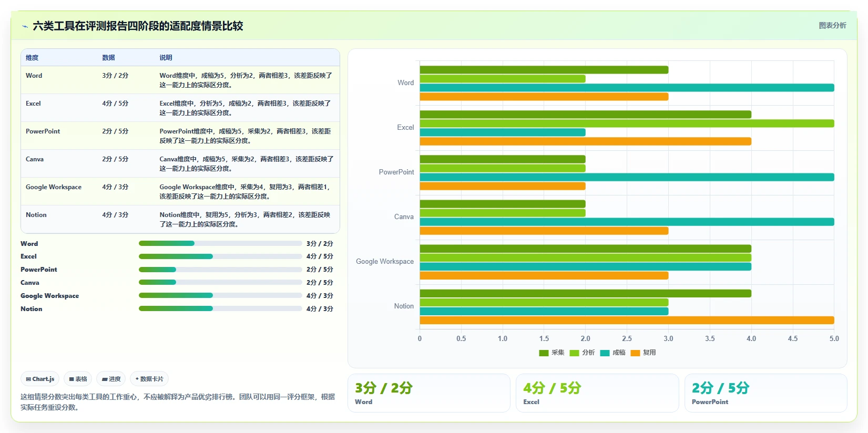Toggle the 复用 series in the chart legend

[643, 353]
